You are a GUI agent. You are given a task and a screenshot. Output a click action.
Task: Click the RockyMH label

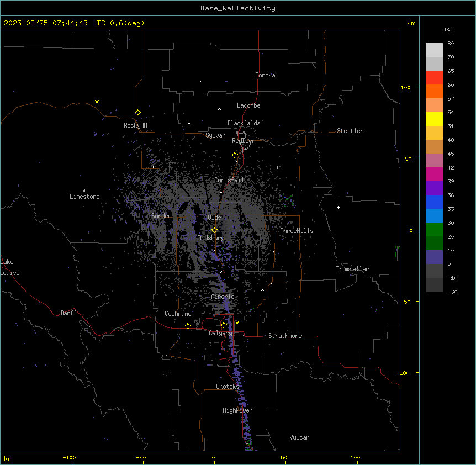click(135, 125)
